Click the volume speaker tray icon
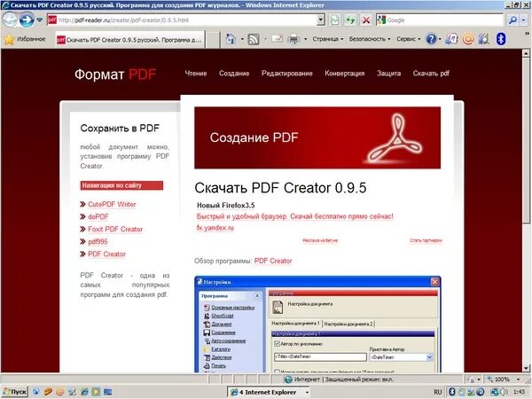This screenshot has width=532, height=399. 505,392
